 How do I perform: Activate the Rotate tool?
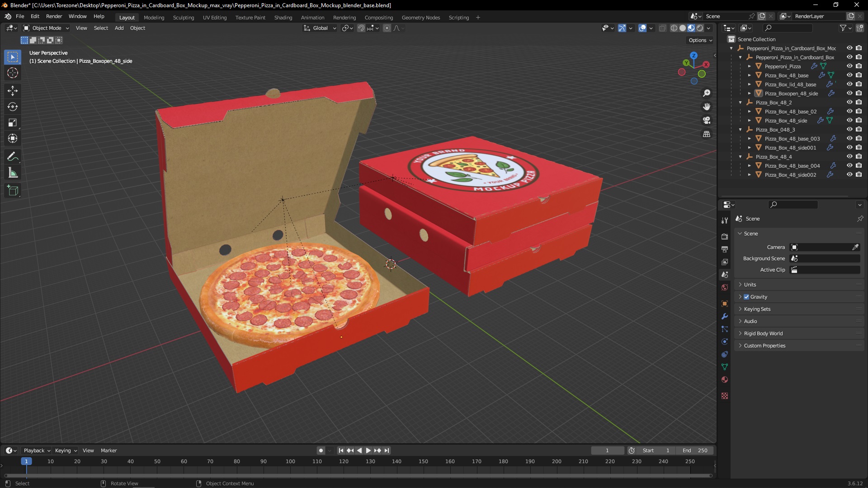[x=13, y=107]
